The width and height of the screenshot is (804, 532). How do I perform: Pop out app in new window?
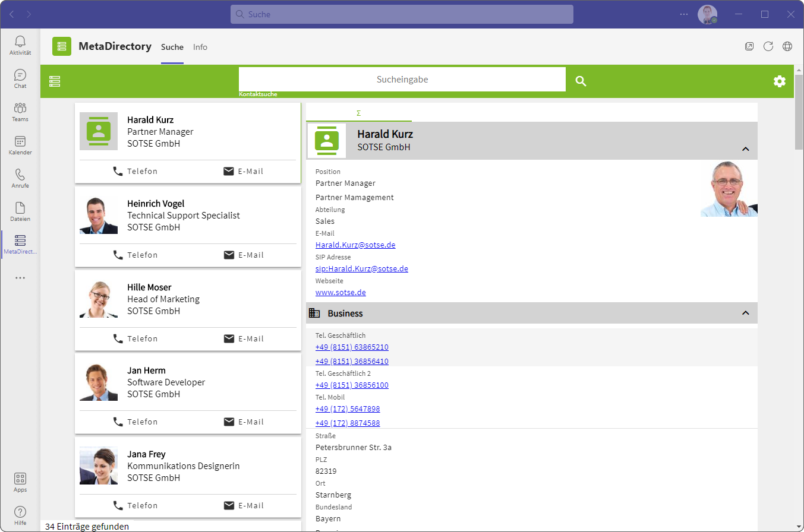[x=749, y=46]
